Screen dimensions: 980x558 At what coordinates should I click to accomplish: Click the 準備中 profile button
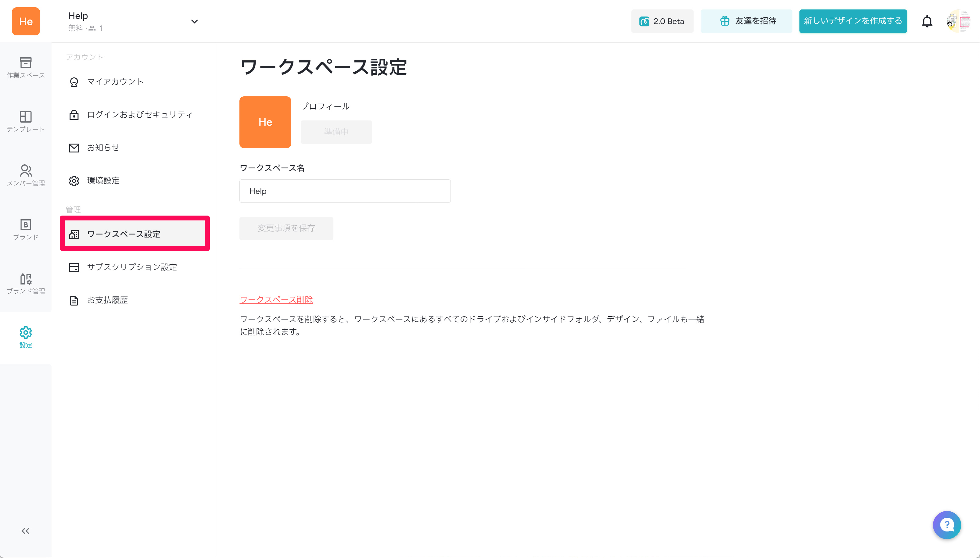click(336, 132)
